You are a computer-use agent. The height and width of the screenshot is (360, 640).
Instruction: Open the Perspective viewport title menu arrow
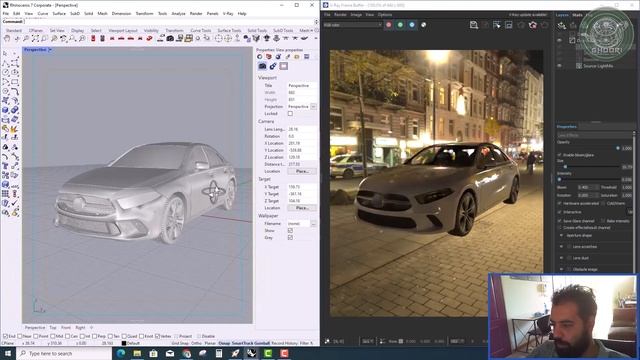pos(50,50)
